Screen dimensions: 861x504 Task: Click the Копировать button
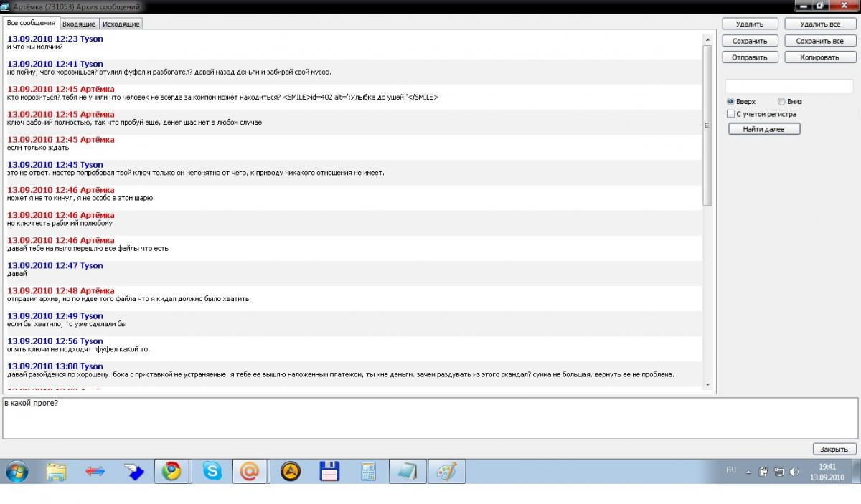(820, 57)
